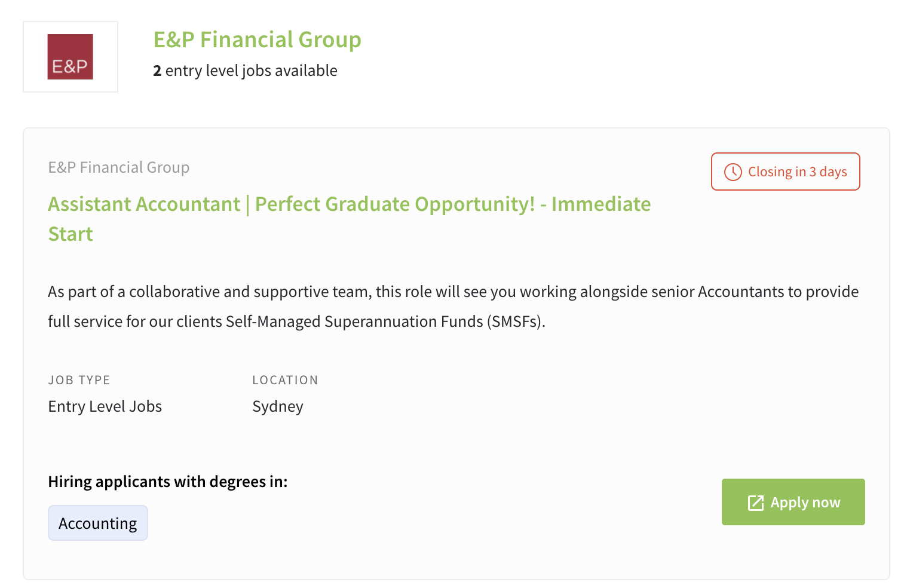Apply now for the Assistant Accountant job
The image size is (907, 588).
(x=793, y=502)
